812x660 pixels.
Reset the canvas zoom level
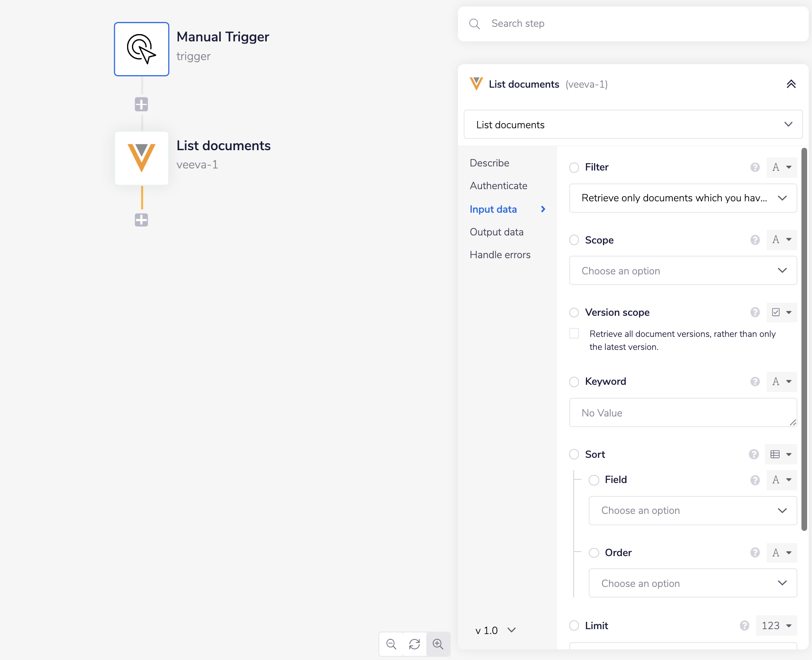(415, 644)
